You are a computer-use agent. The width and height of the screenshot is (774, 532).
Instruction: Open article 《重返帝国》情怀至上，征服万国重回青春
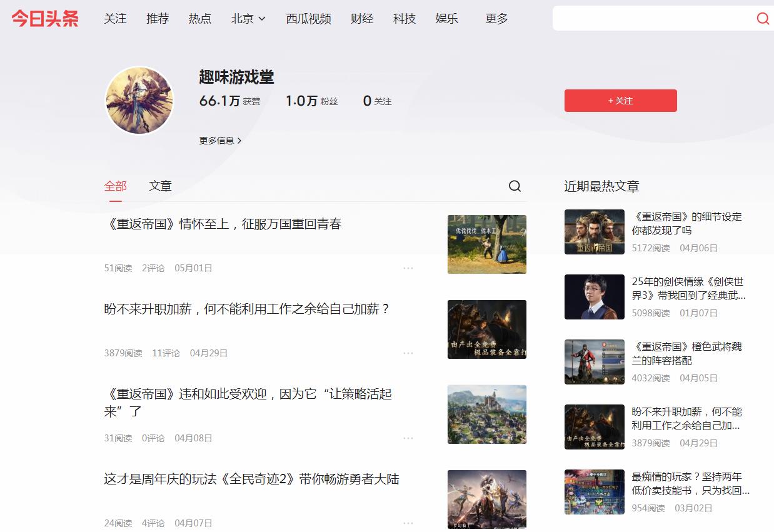[223, 224]
